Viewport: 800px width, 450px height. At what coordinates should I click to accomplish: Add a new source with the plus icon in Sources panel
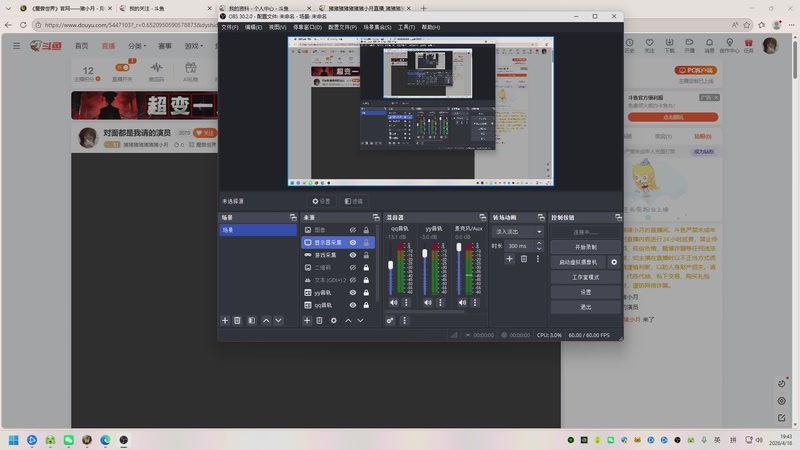pos(307,320)
